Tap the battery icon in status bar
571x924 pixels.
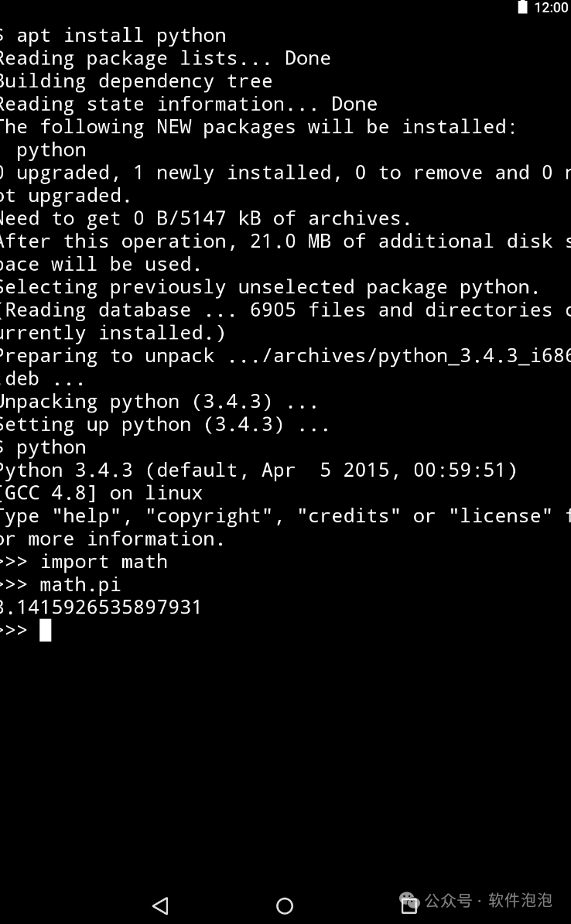click(x=522, y=7)
